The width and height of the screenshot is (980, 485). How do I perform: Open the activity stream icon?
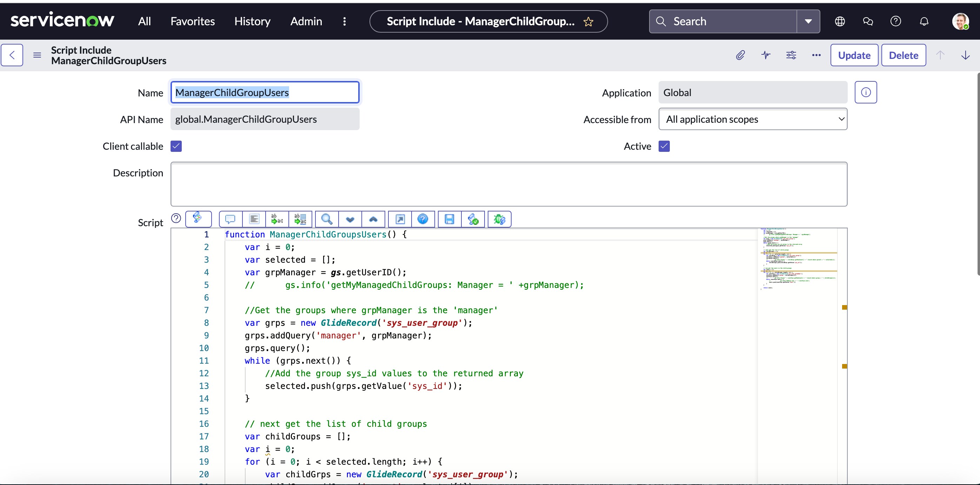[x=765, y=55]
